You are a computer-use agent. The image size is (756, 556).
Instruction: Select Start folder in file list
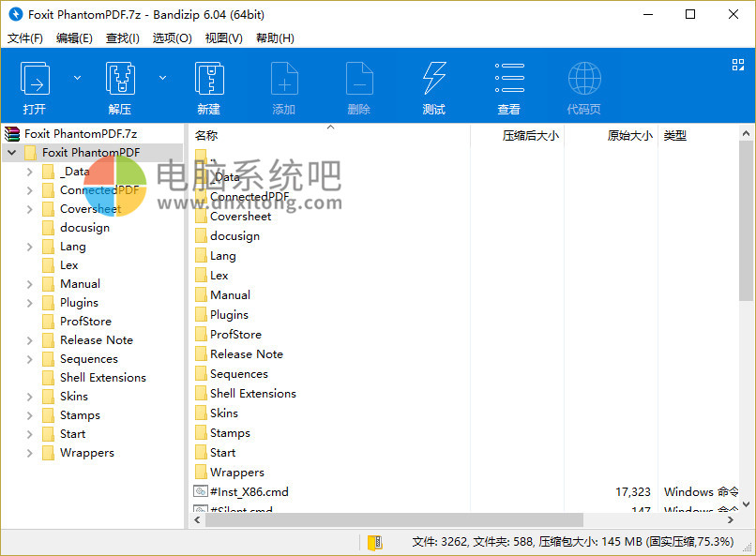(x=222, y=454)
